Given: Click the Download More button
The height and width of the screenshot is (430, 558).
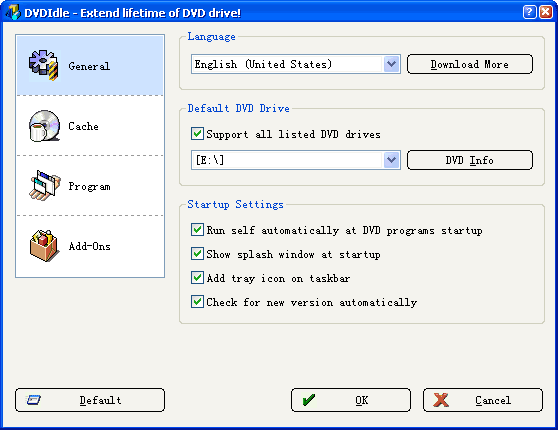Looking at the screenshot, I should pyautogui.click(x=470, y=64).
